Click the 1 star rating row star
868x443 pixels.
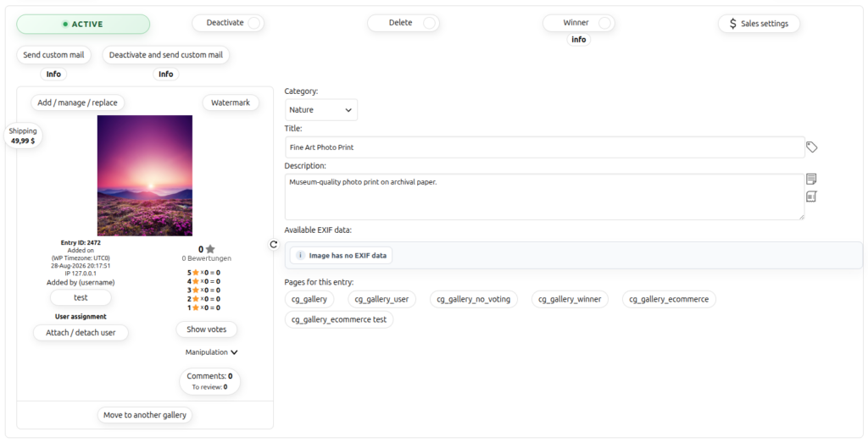[196, 308]
